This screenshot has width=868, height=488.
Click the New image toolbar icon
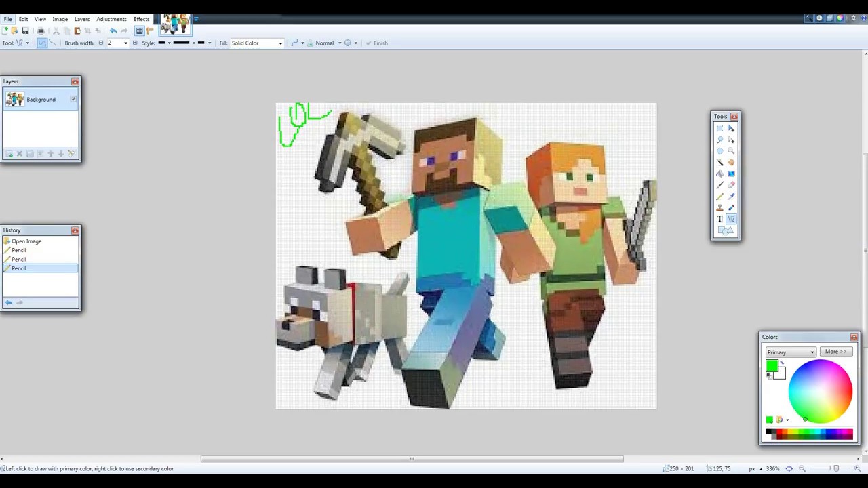coord(5,30)
